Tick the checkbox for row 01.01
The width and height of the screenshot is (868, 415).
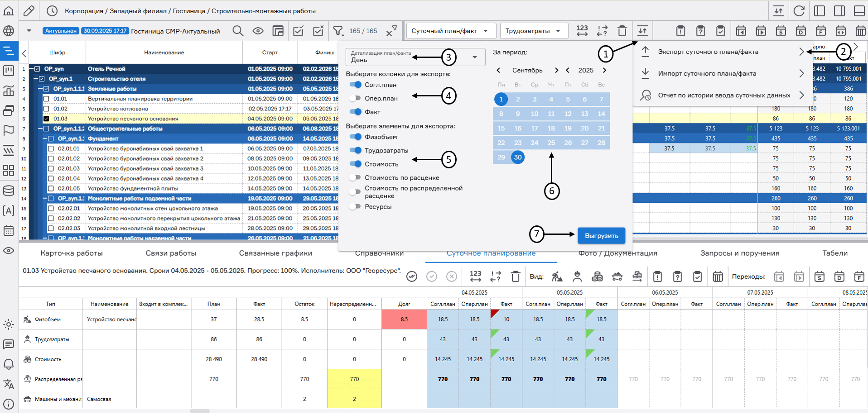point(46,99)
